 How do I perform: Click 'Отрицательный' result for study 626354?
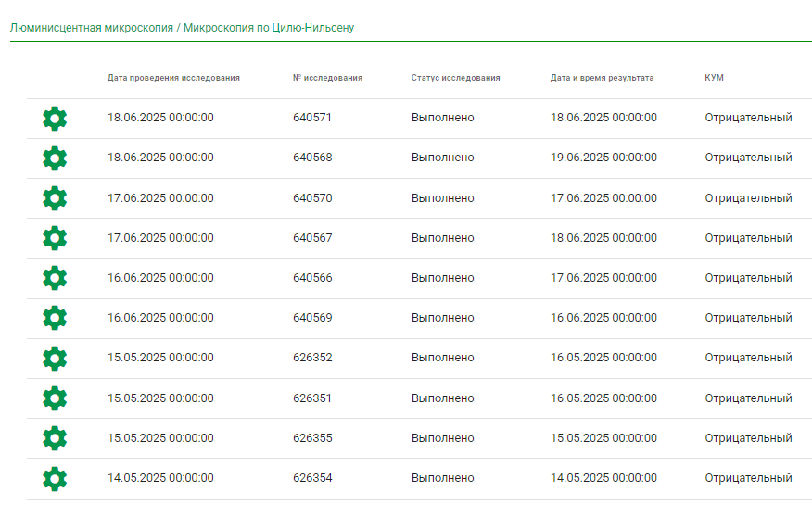748,479
